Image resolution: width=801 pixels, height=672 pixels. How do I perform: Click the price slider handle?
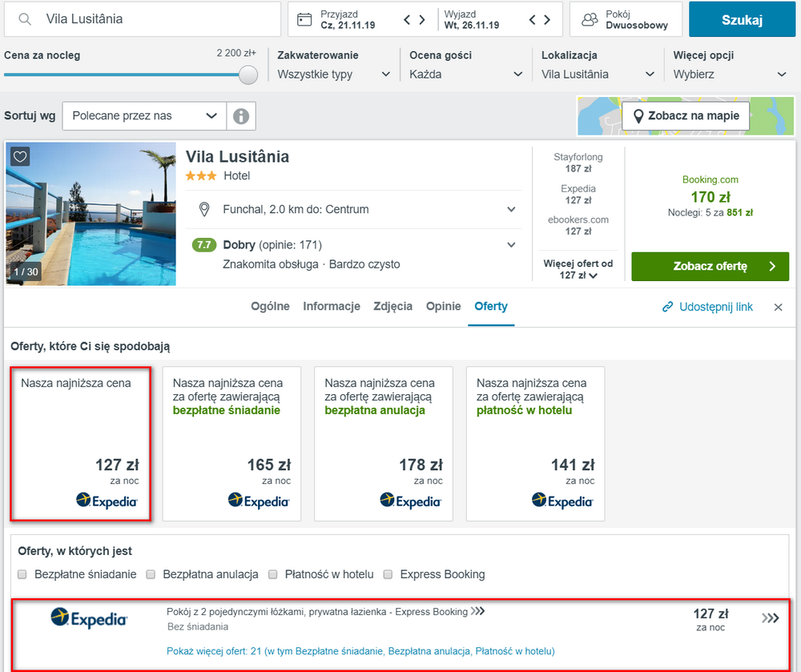[x=248, y=74]
